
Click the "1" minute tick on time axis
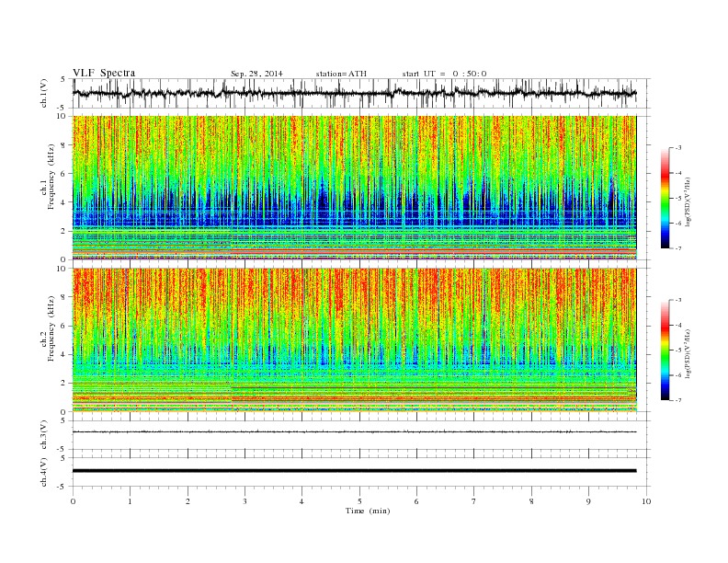coord(130,501)
